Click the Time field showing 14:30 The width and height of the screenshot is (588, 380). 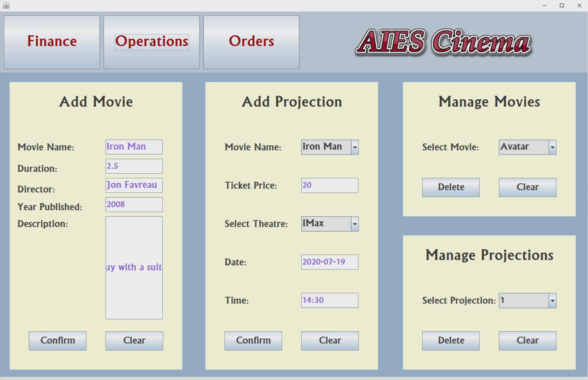(330, 300)
